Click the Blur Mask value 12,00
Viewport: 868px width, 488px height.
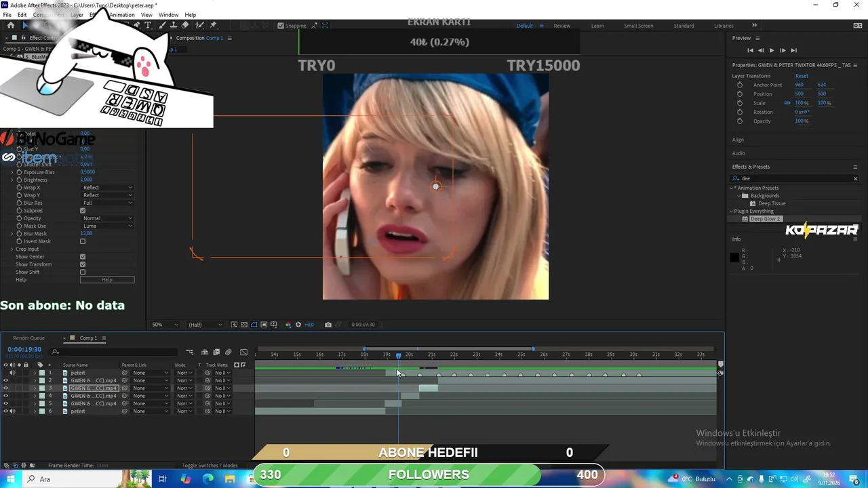(x=86, y=234)
